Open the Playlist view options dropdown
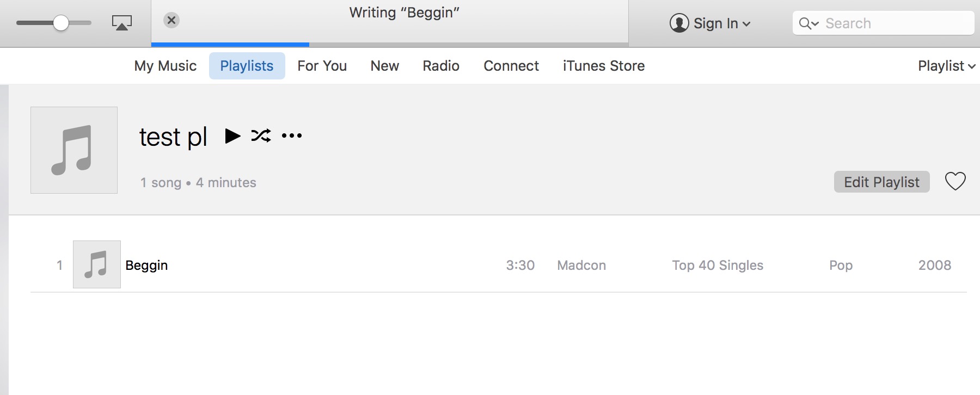This screenshot has height=395, width=980. click(x=946, y=66)
